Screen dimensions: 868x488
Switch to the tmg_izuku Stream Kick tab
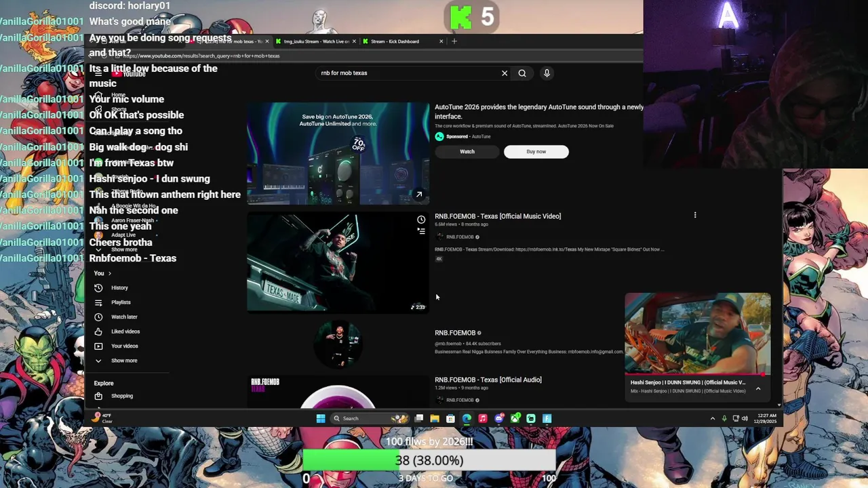point(315,41)
